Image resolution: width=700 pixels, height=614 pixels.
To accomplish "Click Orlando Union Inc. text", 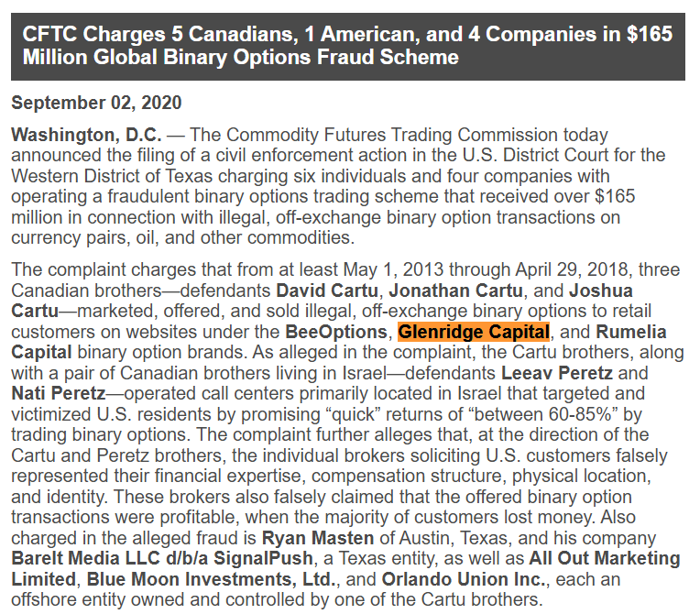I will [463, 579].
